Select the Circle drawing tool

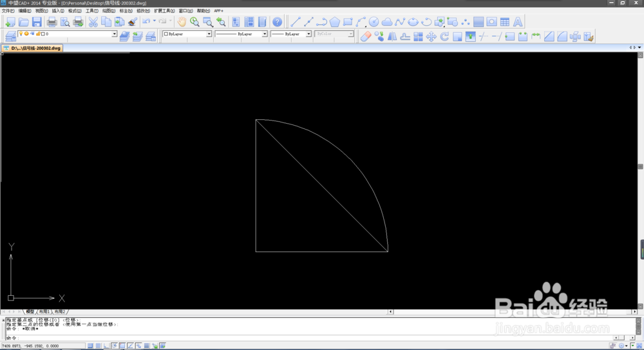pyautogui.click(x=374, y=22)
